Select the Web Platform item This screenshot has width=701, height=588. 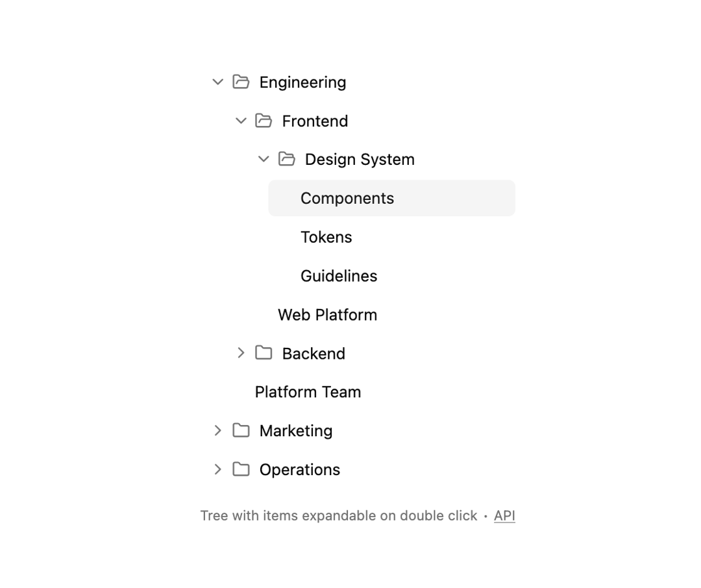click(327, 315)
